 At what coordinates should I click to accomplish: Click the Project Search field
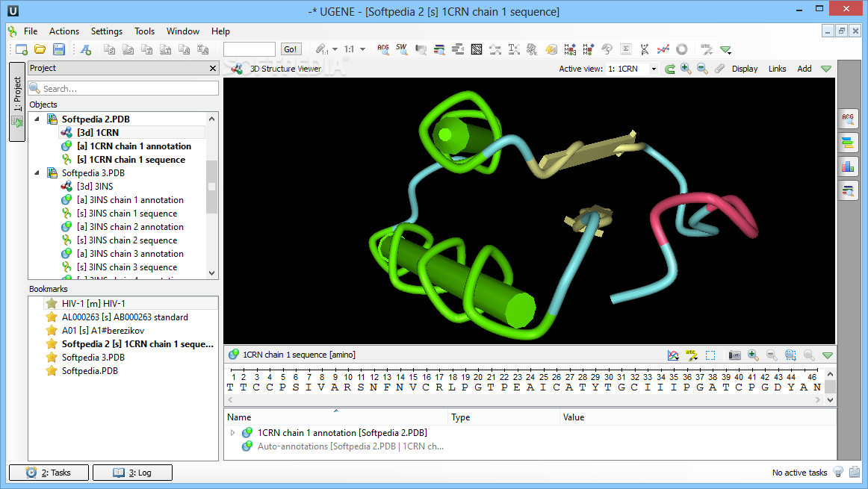(123, 89)
